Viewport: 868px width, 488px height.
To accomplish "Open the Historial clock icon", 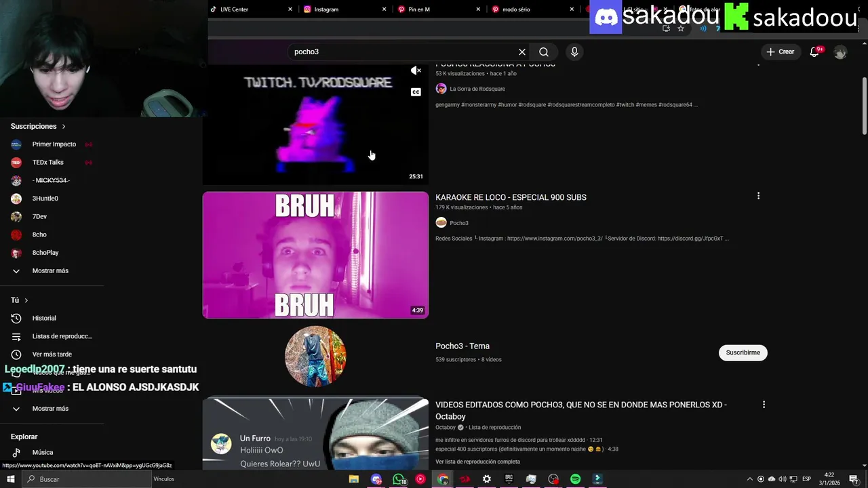I will tap(16, 318).
